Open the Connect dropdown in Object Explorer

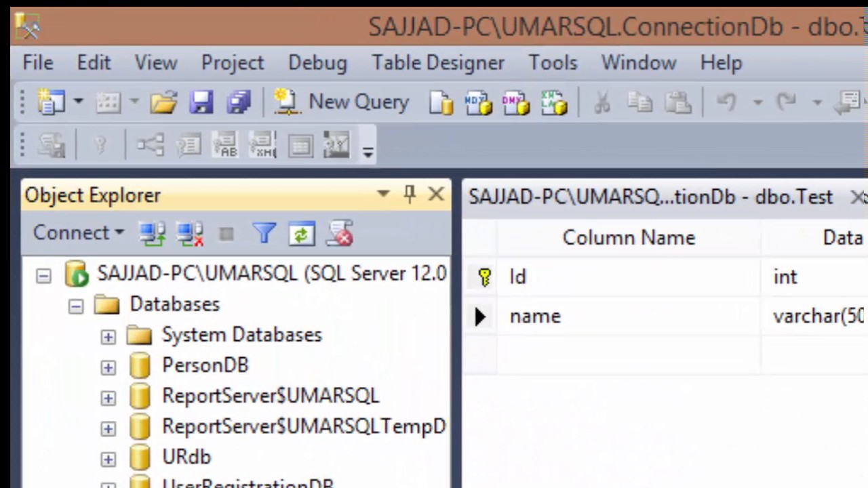[x=79, y=233]
